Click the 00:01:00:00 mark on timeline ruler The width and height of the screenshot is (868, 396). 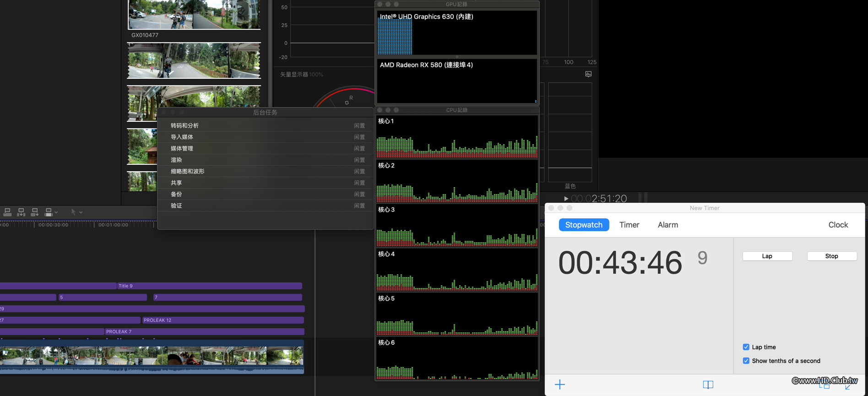[113, 225]
